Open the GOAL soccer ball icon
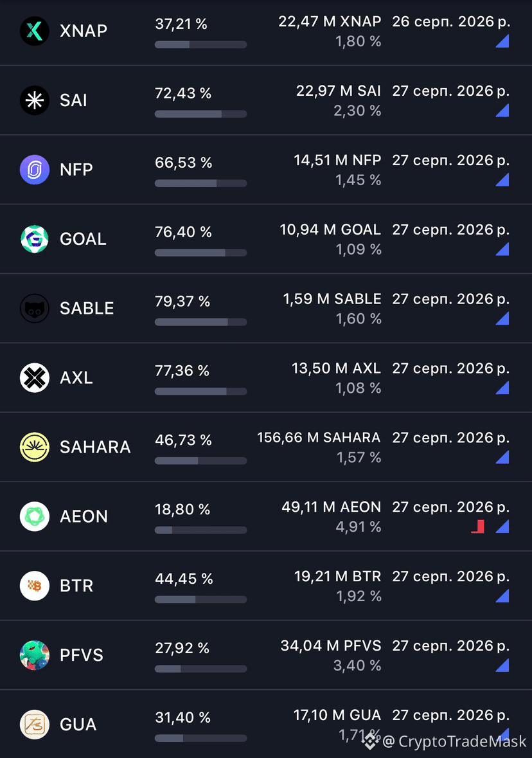The width and height of the screenshot is (532, 758). [x=34, y=239]
